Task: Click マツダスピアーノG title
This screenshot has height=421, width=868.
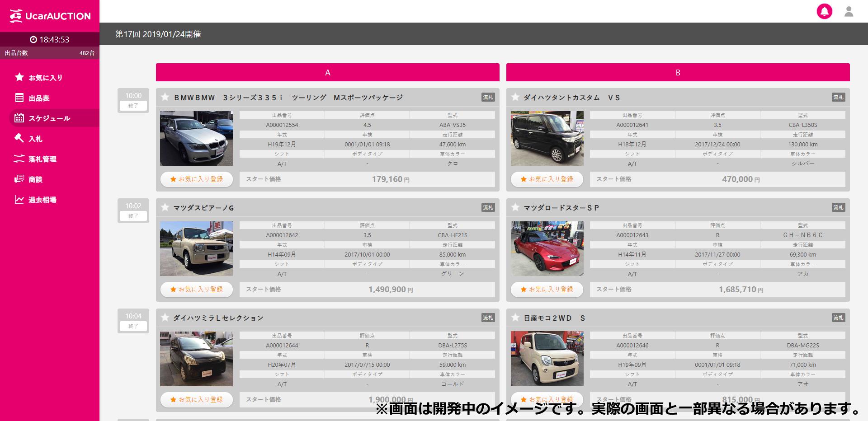Action: [x=204, y=208]
